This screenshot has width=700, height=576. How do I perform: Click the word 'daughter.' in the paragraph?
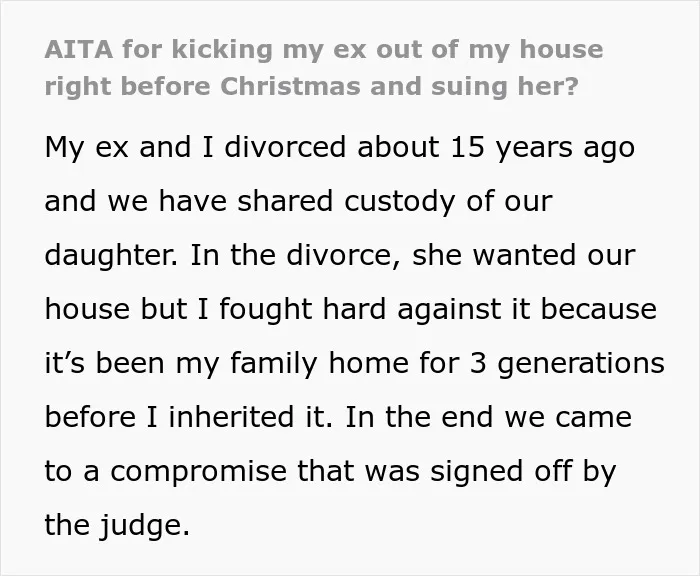point(111,256)
